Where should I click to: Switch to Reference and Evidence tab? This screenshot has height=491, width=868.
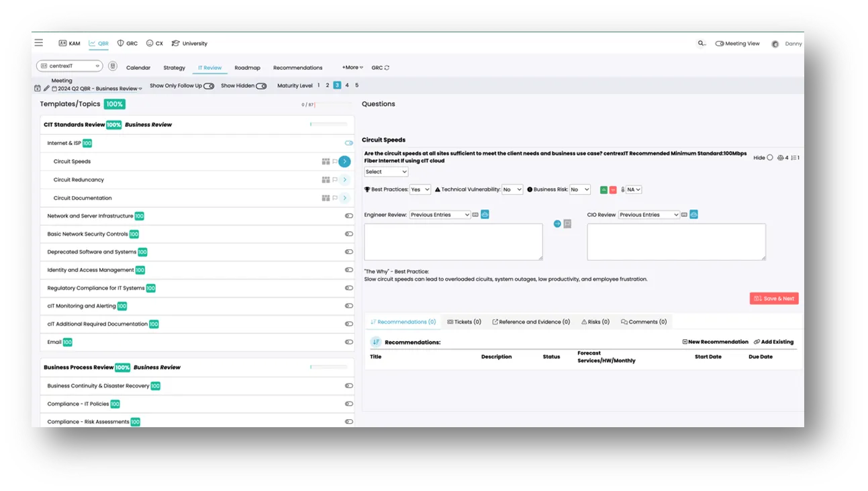click(531, 322)
